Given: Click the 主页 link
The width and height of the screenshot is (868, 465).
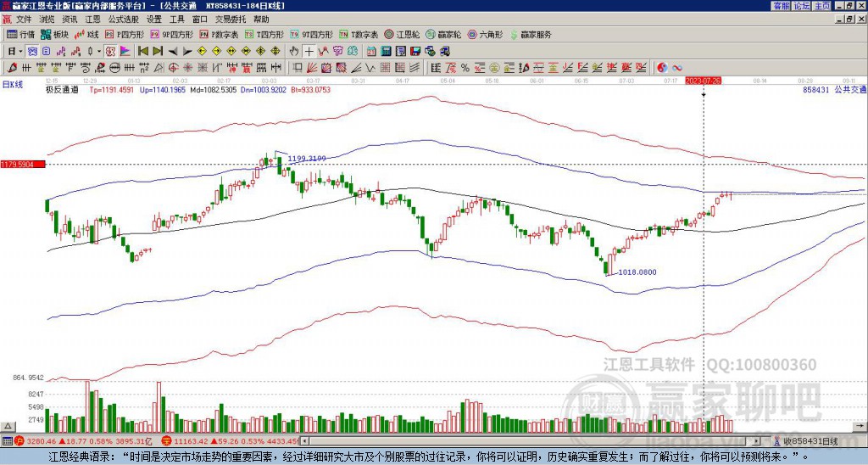Looking at the screenshot, I should pyautogui.click(x=822, y=6).
